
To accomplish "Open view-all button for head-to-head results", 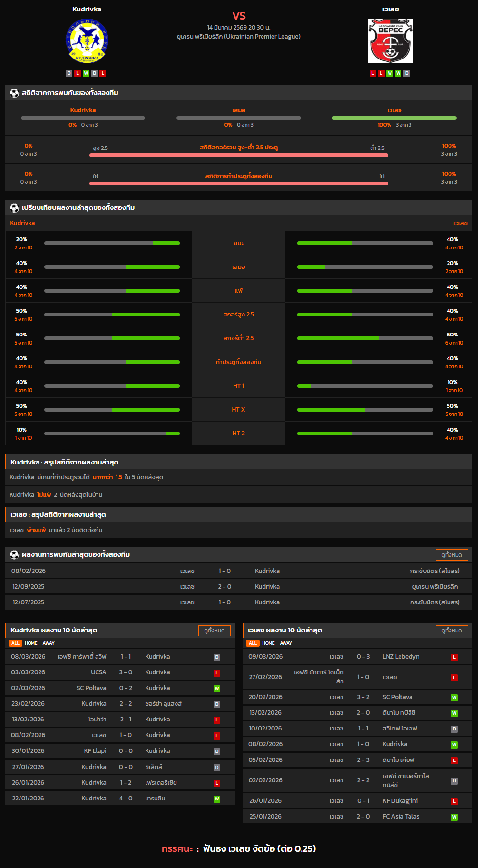I will coord(451,555).
